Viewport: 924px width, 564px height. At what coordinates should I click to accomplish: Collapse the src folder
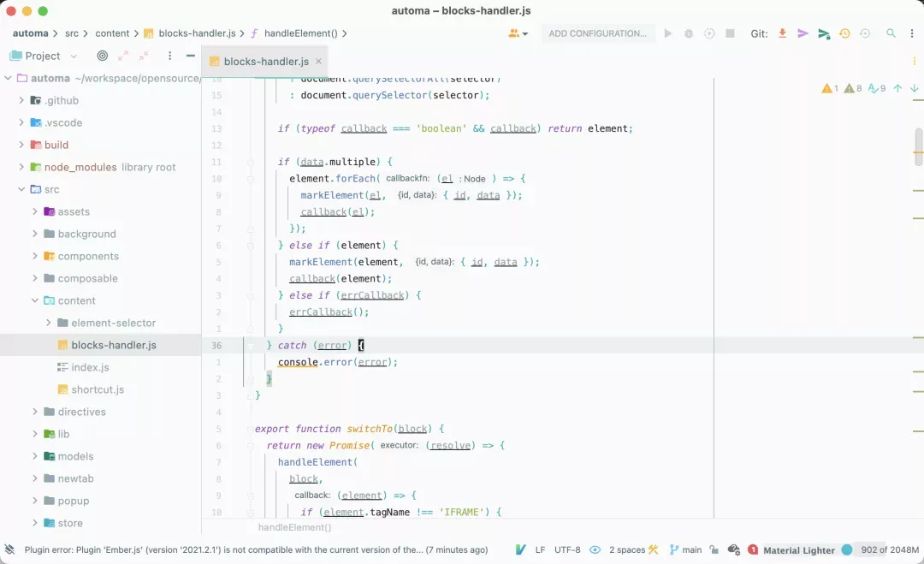point(21,189)
